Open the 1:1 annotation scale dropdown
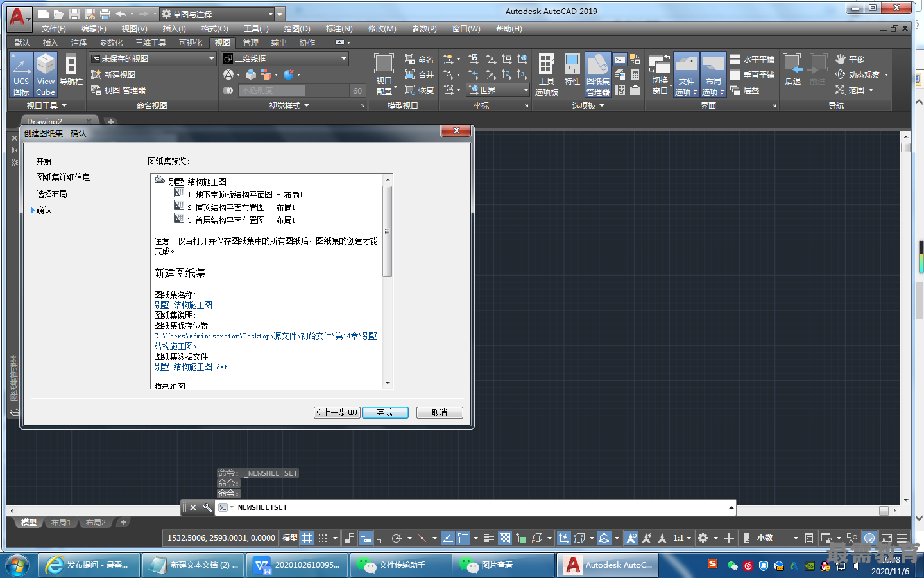This screenshot has width=924, height=578. [x=682, y=538]
